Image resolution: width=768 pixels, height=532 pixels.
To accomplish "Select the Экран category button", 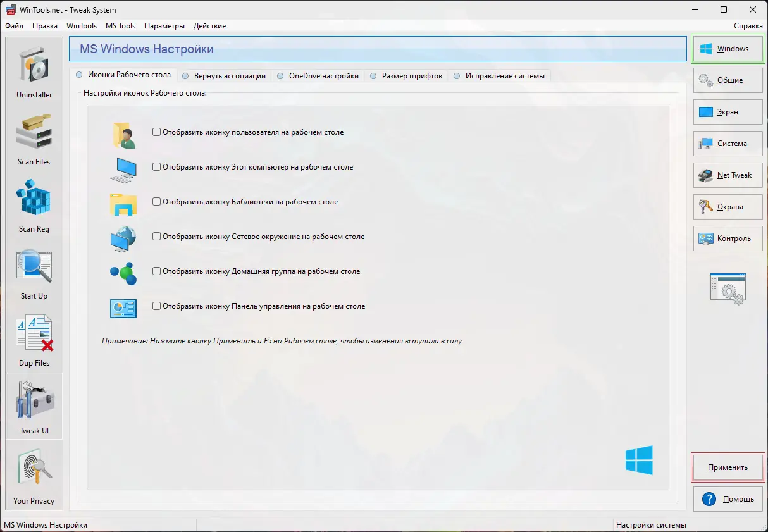I will pyautogui.click(x=728, y=112).
